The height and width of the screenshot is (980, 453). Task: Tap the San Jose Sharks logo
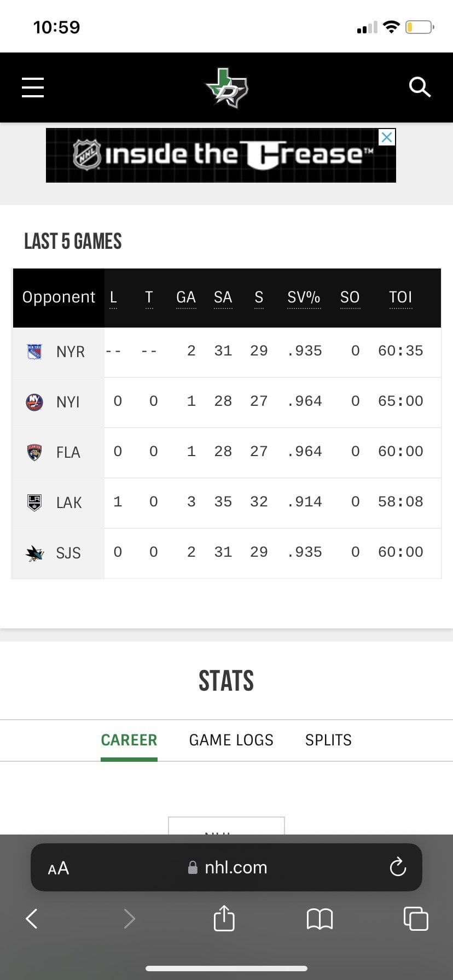coord(34,553)
